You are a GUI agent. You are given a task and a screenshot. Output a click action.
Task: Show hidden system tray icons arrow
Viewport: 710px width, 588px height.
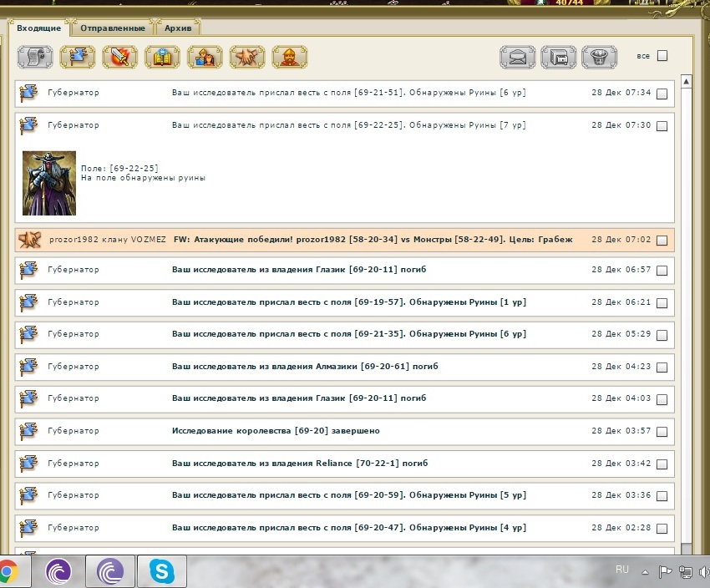coord(646,572)
